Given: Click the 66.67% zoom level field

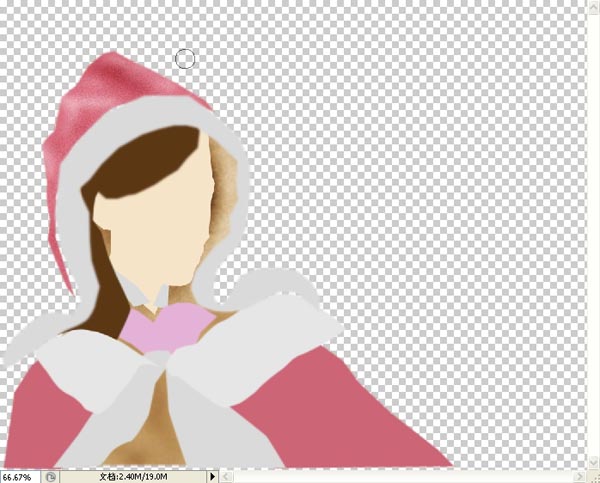Looking at the screenshot, I should (20, 477).
